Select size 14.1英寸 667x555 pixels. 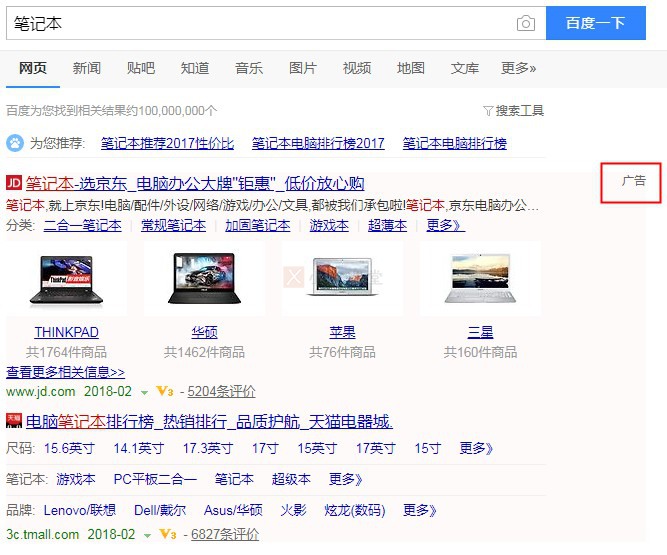pos(139,448)
